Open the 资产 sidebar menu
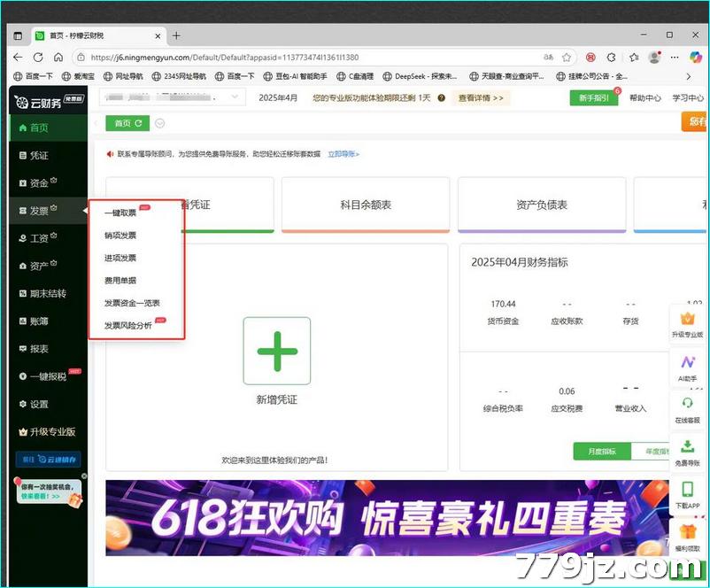Viewport: 710px width, 588px height. tap(48, 266)
